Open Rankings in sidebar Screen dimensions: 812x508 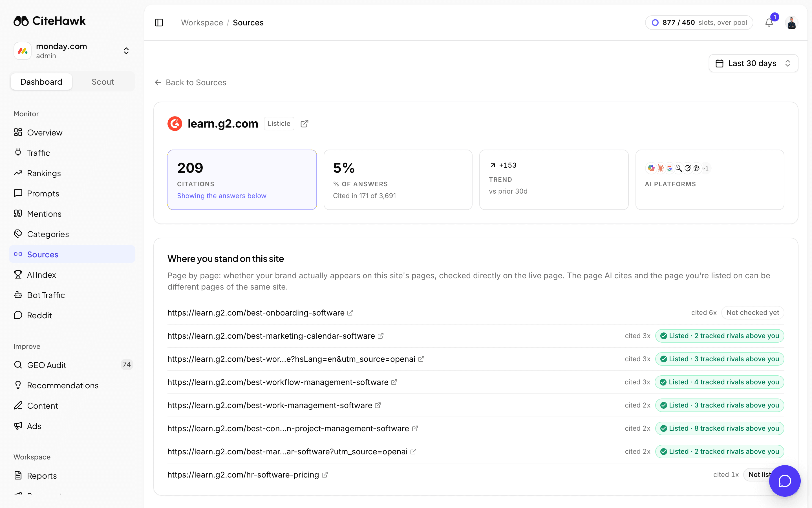coord(72,173)
